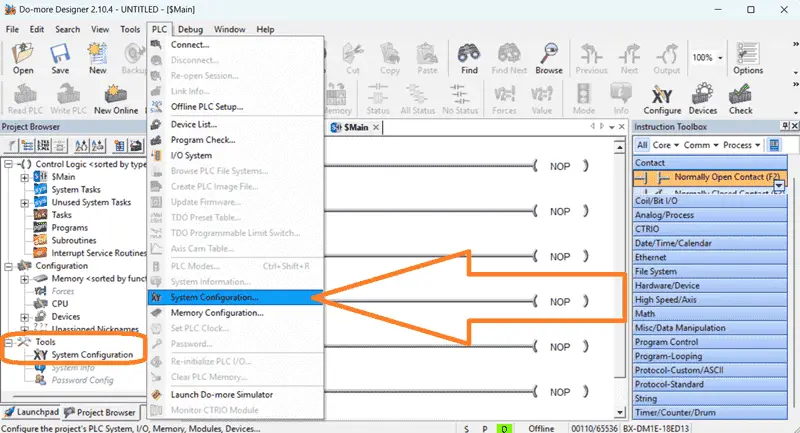Screen dimensions: 800x433
Task: Open the Coil/Bit I/O toolbox category
Action: point(710,201)
